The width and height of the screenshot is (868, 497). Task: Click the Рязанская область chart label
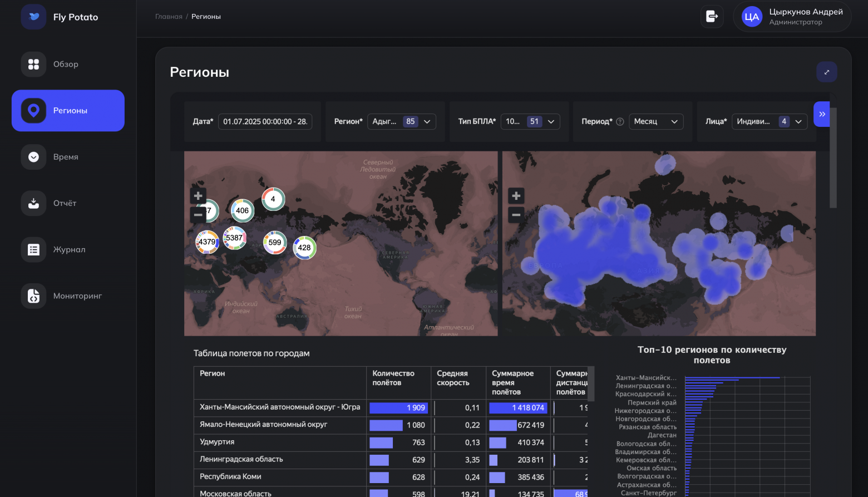[x=648, y=427]
